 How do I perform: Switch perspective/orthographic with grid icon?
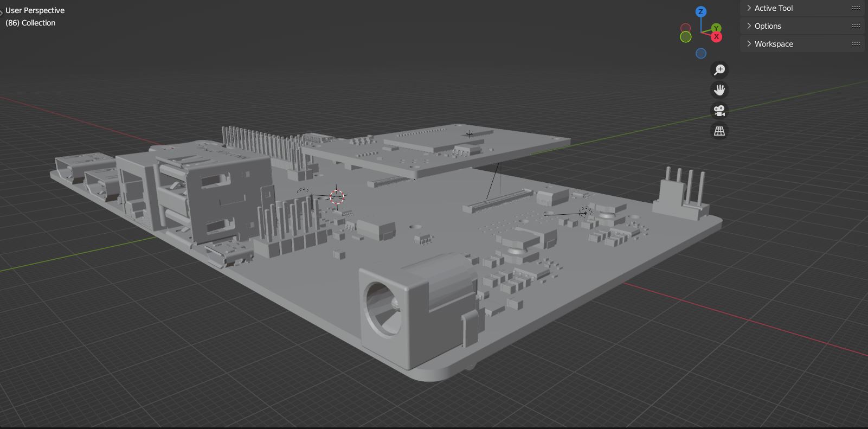point(719,131)
